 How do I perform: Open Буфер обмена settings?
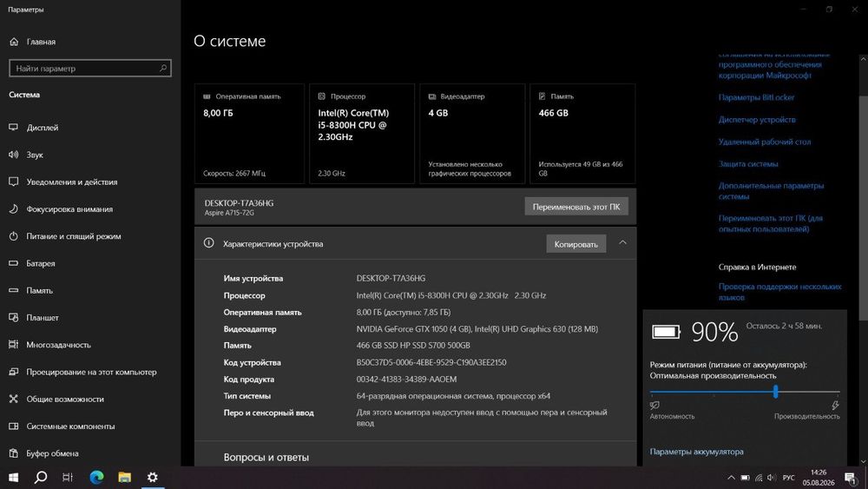pos(53,453)
